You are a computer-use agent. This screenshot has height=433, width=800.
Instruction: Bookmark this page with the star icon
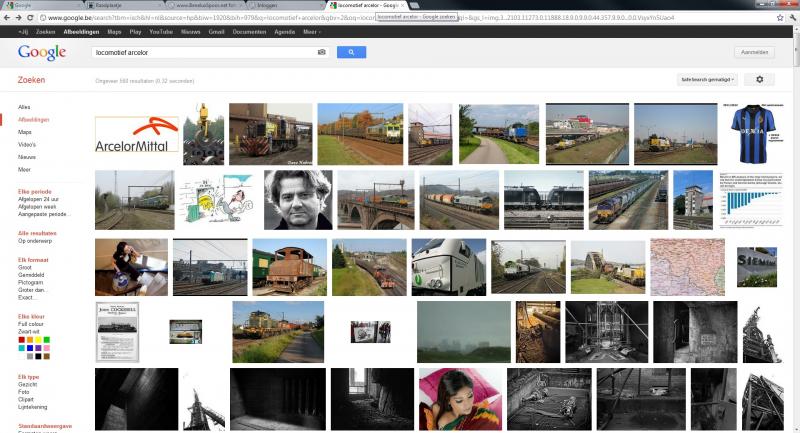tap(780, 17)
